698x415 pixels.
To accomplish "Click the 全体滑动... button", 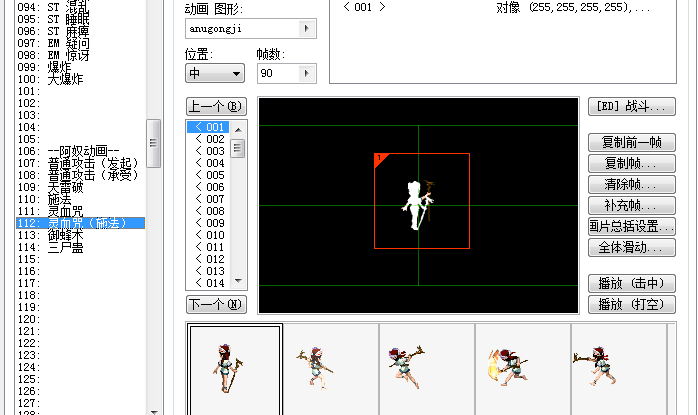I will [x=632, y=247].
